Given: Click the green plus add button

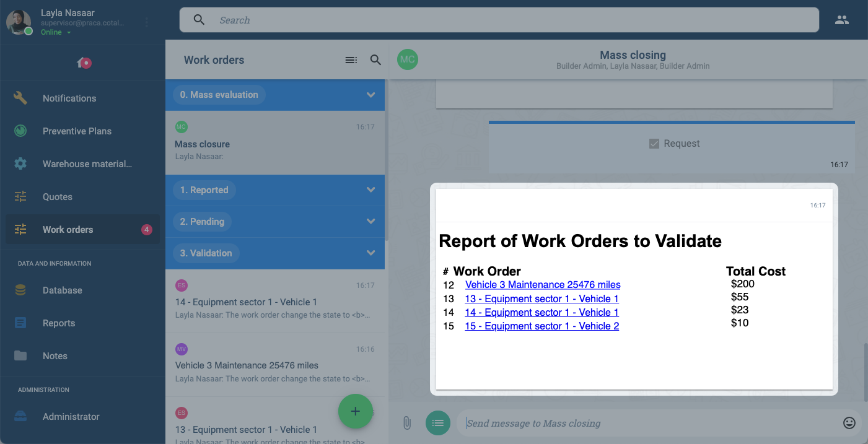Looking at the screenshot, I should click(355, 411).
